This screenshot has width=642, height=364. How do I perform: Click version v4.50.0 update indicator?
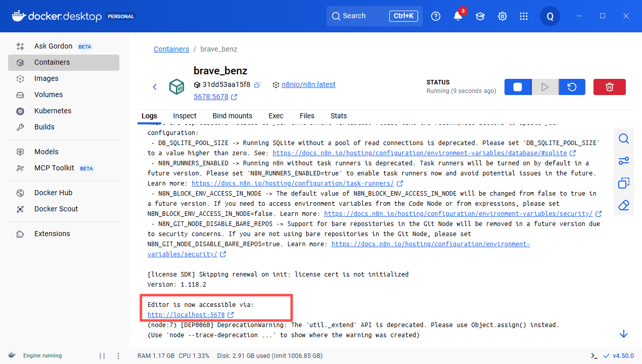[619, 355]
